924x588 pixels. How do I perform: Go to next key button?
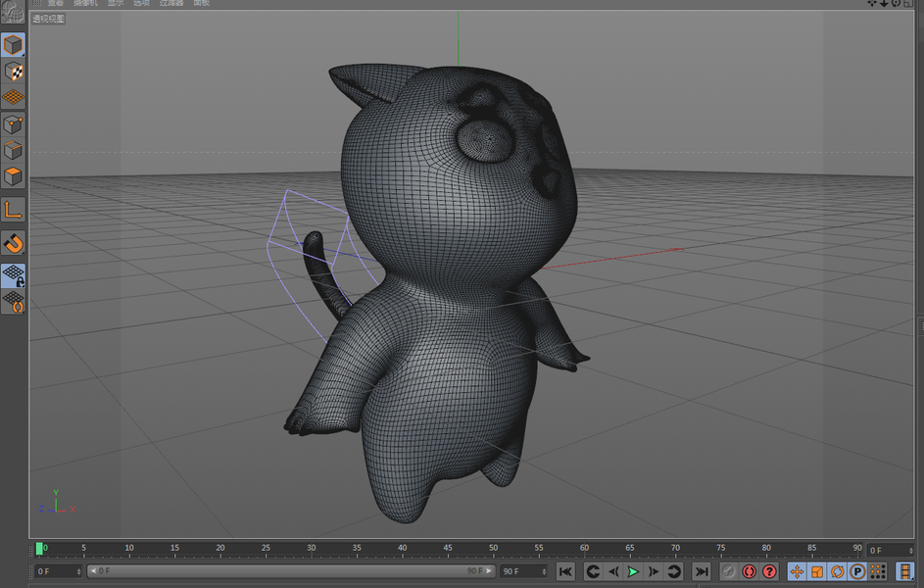point(673,571)
